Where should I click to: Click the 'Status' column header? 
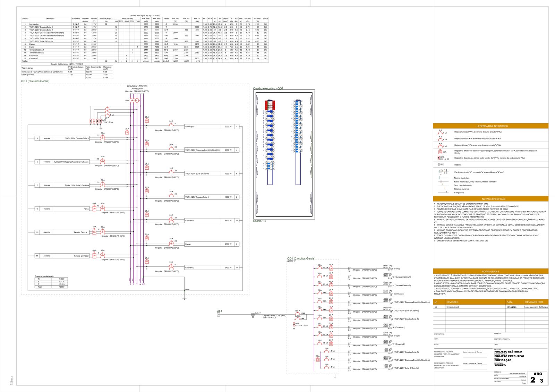point(265,19)
